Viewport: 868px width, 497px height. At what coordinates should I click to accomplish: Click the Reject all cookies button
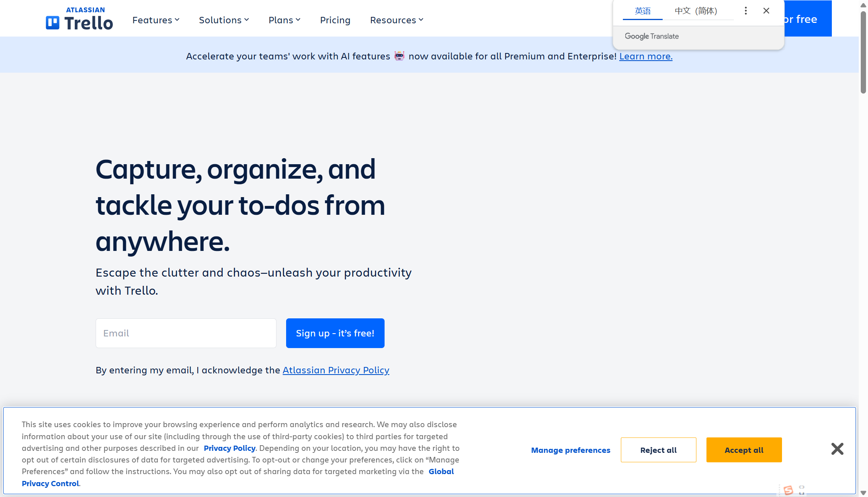click(x=658, y=450)
